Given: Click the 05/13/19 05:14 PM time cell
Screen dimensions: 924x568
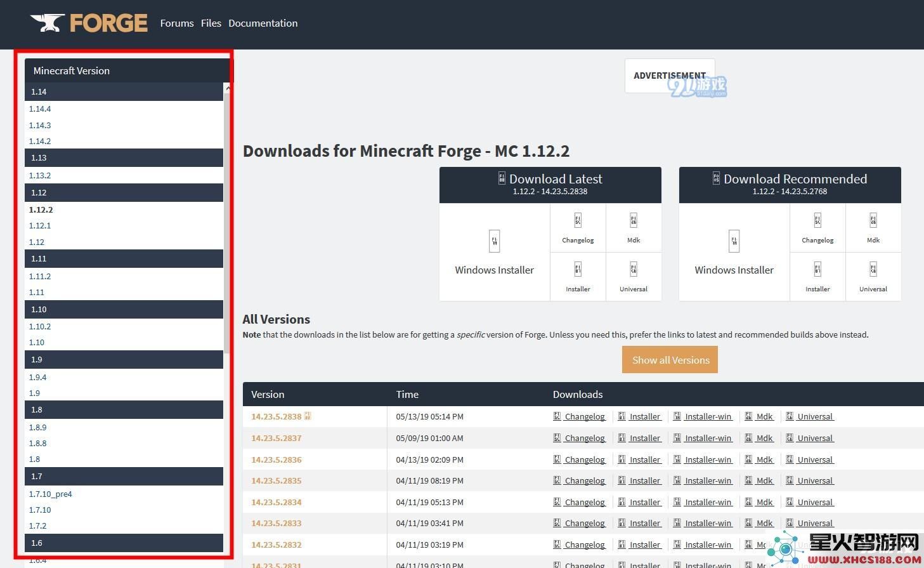Looking at the screenshot, I should (429, 416).
